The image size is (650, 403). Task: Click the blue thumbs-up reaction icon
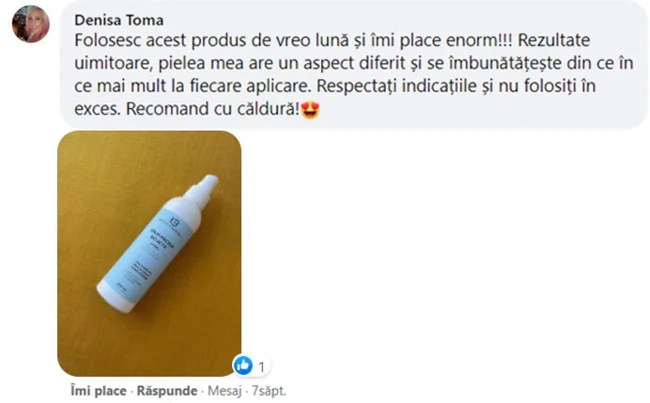tap(243, 366)
